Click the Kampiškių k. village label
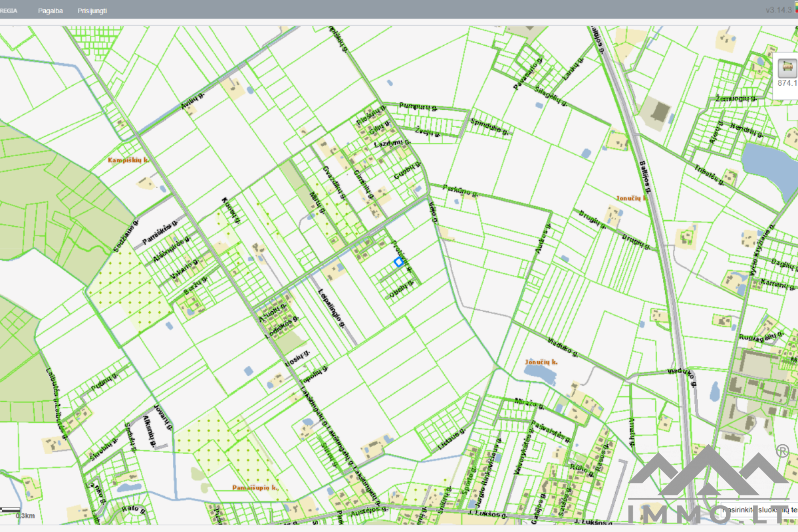Viewport: 798px width, 532px height. click(128, 160)
